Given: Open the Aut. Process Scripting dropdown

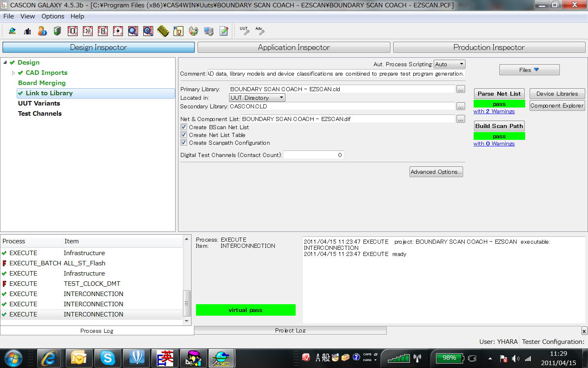Looking at the screenshot, I should [450, 64].
